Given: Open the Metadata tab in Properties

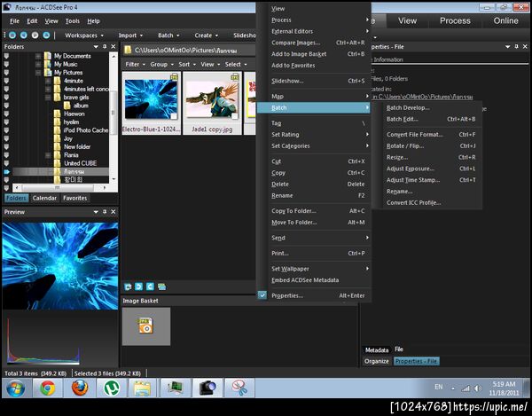Looking at the screenshot, I should 377,349.
